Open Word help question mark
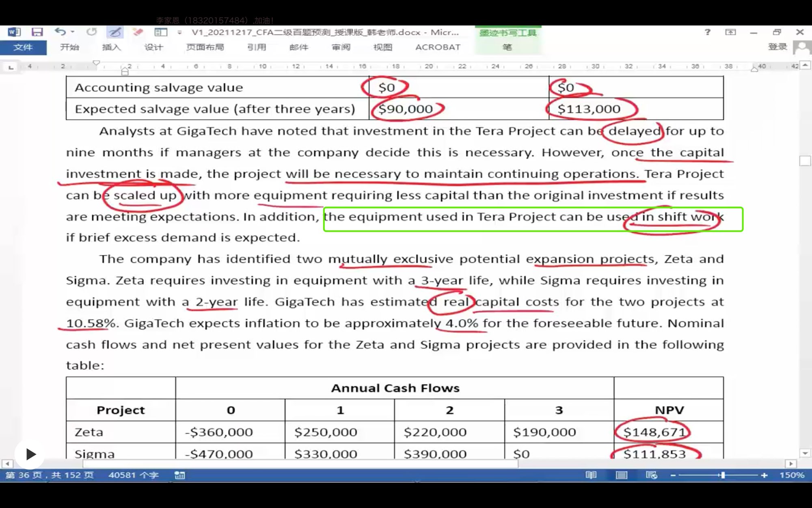 pyautogui.click(x=707, y=32)
